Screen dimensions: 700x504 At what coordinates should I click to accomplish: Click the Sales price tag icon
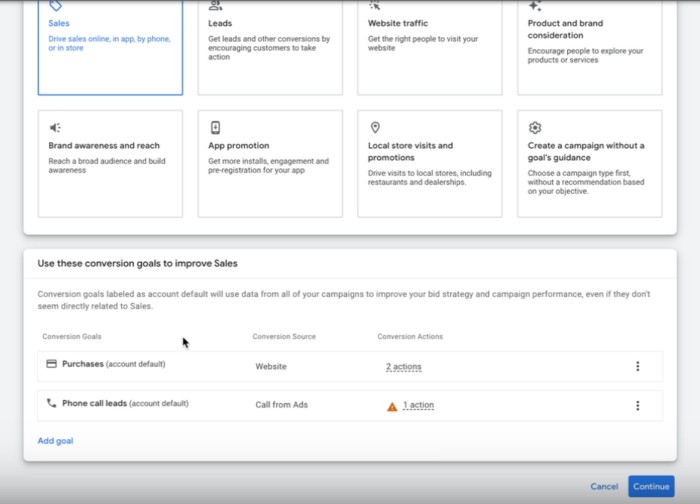(55, 5)
